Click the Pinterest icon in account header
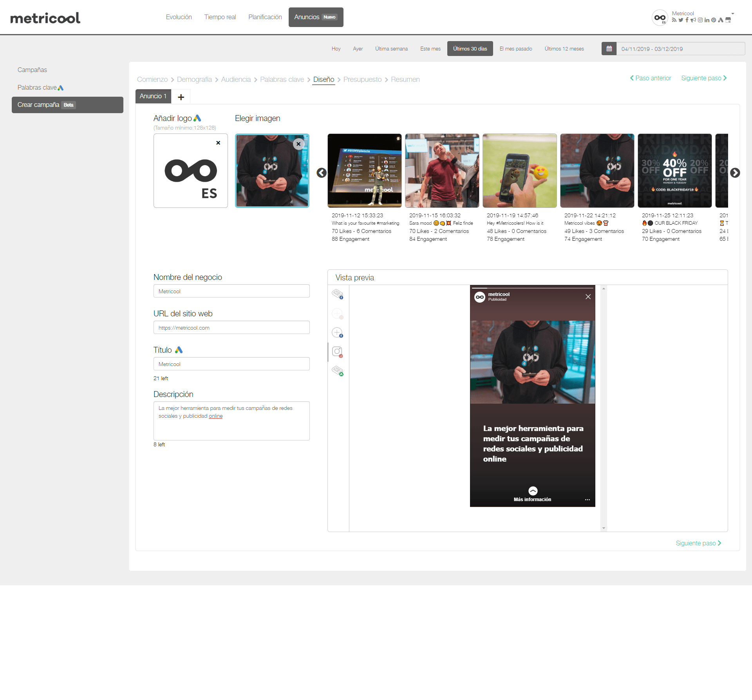This screenshot has width=752, height=700. click(714, 20)
